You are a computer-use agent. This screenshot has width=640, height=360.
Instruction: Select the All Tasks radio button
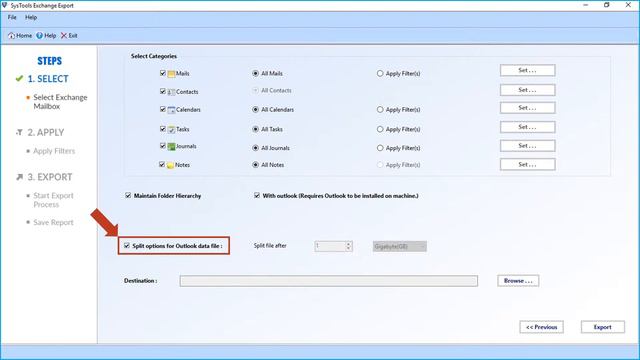coord(256,129)
